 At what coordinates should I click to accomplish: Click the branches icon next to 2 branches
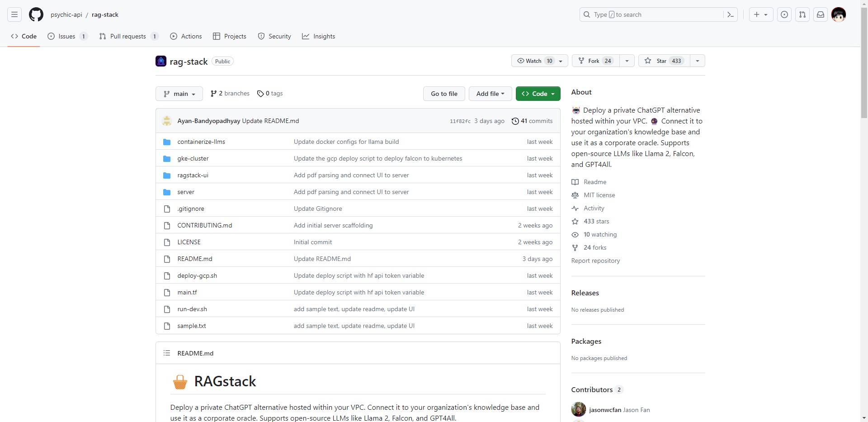click(x=213, y=94)
